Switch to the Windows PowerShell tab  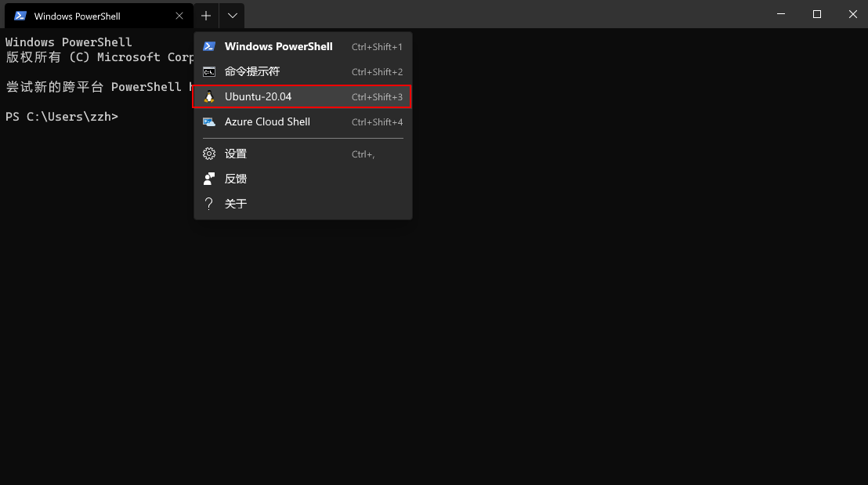tap(86, 16)
